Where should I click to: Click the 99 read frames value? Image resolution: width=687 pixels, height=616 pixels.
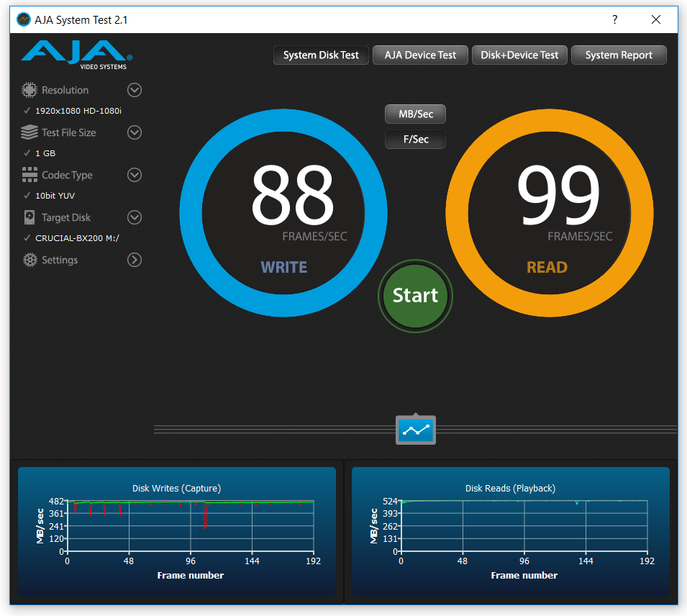coord(558,194)
